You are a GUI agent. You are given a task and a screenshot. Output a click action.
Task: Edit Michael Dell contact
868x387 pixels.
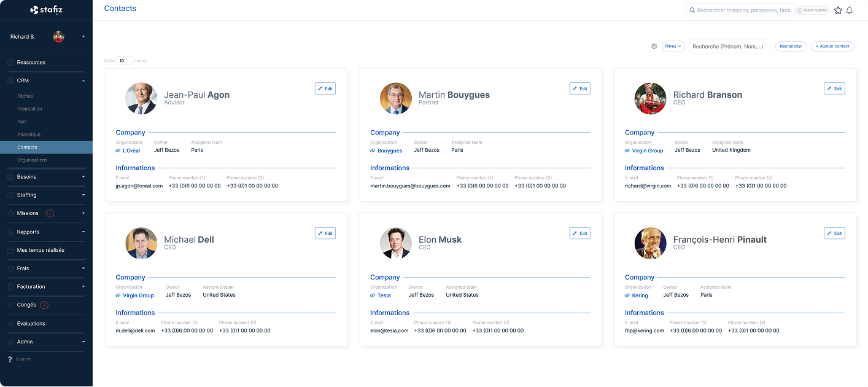[x=325, y=233]
